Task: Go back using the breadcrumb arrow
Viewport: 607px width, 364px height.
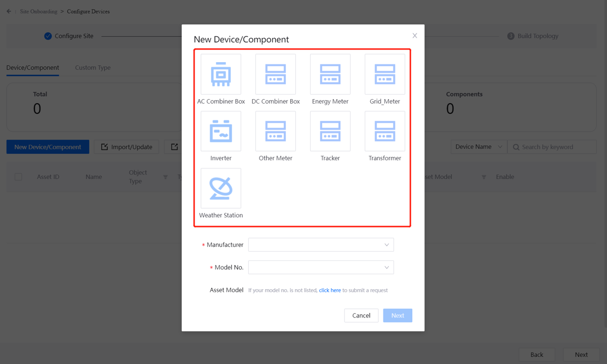Action: click(x=9, y=11)
